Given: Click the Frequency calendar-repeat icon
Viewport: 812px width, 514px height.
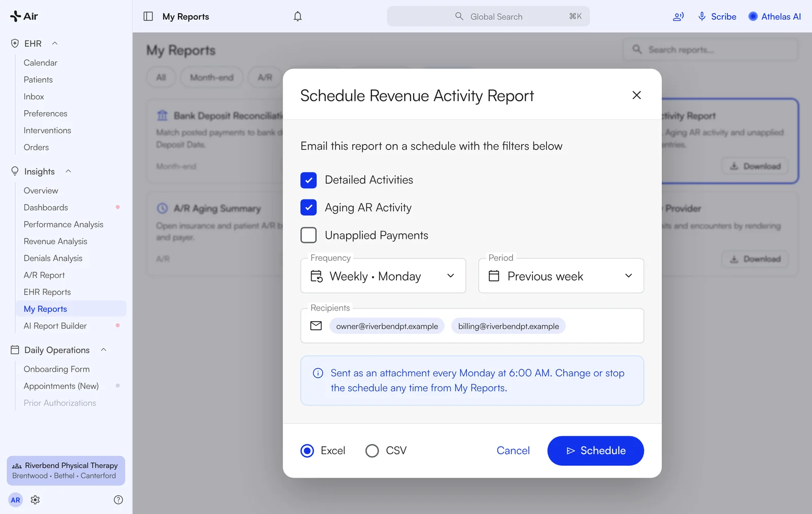Looking at the screenshot, I should [317, 276].
